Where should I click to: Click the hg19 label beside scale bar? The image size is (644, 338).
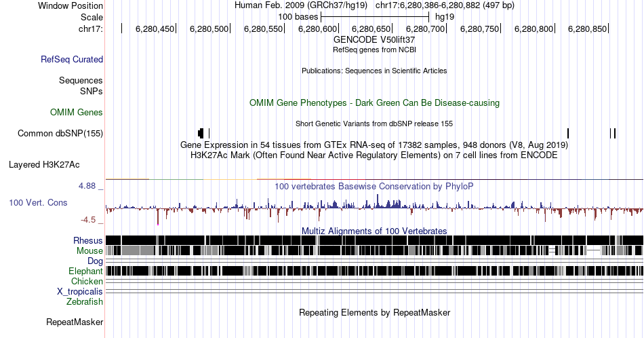pos(445,17)
